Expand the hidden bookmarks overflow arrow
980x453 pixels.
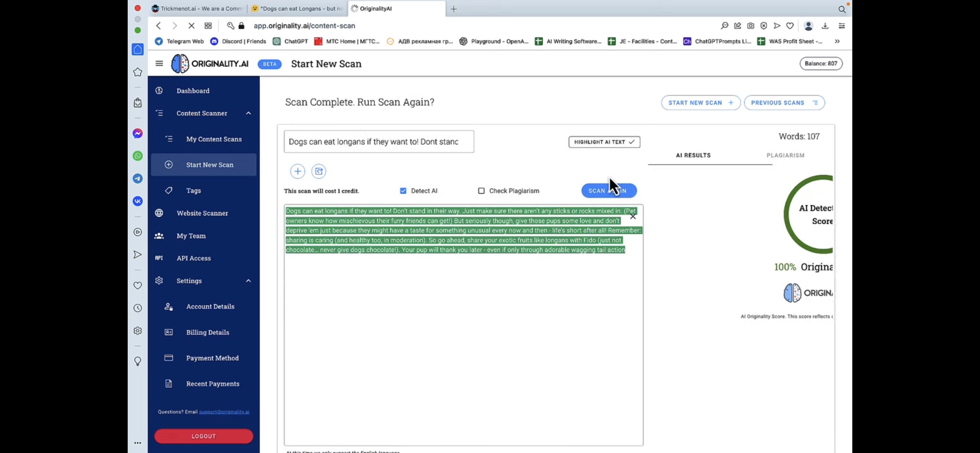coord(837,41)
